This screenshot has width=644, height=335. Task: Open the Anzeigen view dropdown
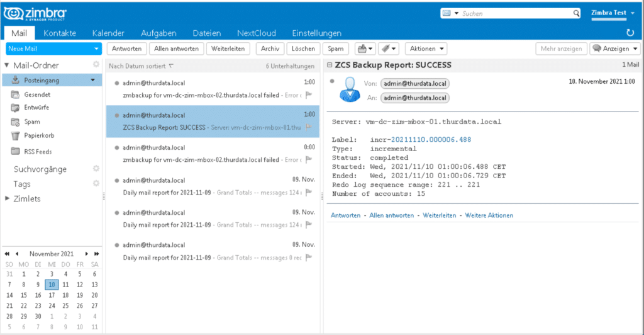pyautogui.click(x=615, y=48)
